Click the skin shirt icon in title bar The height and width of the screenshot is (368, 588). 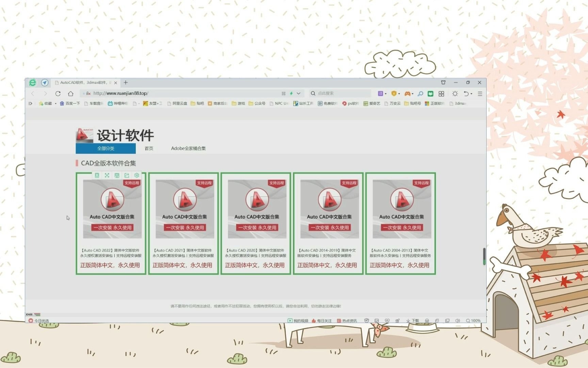(x=443, y=82)
